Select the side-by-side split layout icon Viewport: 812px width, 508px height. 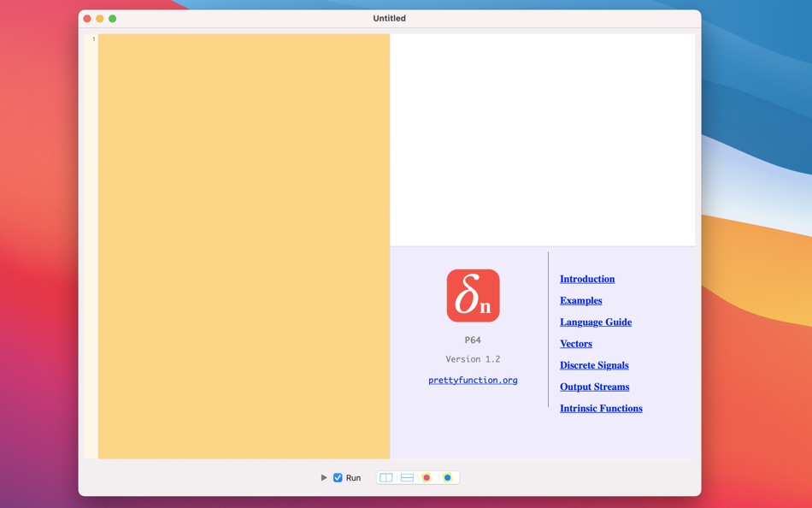385,477
